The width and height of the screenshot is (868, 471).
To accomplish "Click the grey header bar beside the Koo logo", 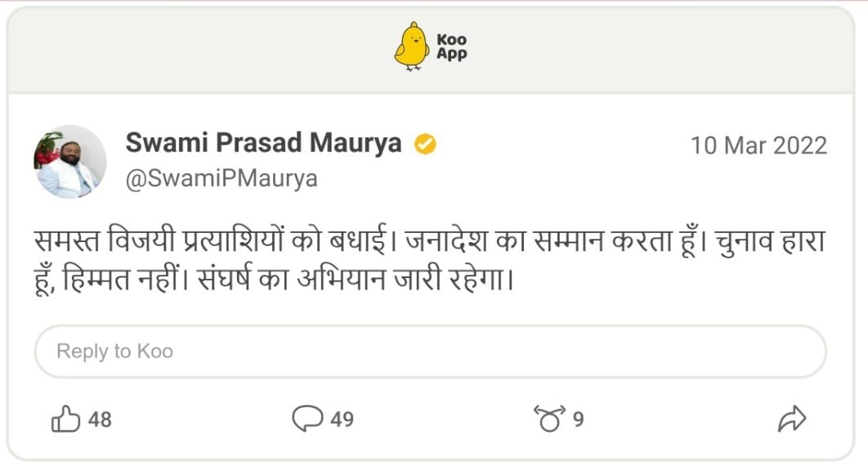I will tap(204, 47).
